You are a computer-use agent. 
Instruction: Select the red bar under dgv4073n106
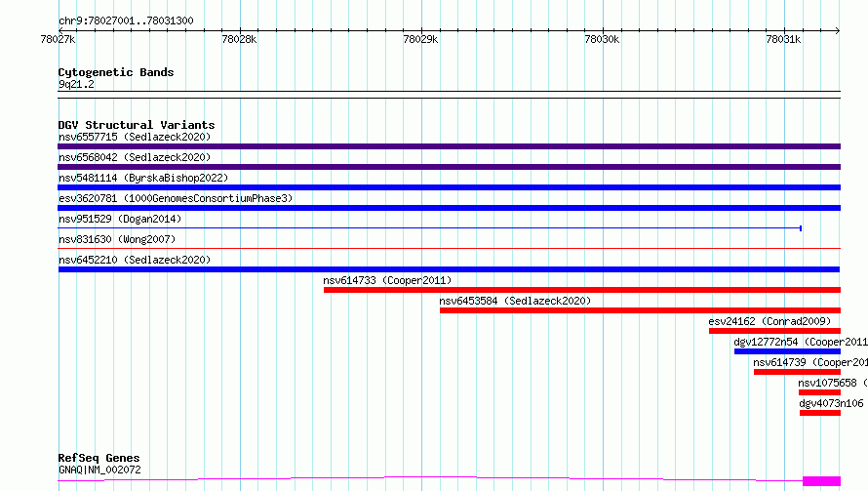coord(820,413)
